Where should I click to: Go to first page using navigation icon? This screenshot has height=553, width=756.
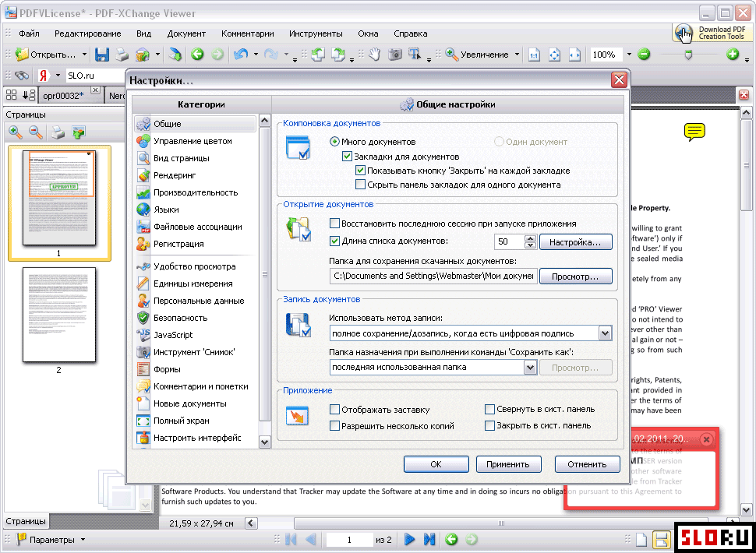pyautogui.click(x=291, y=539)
